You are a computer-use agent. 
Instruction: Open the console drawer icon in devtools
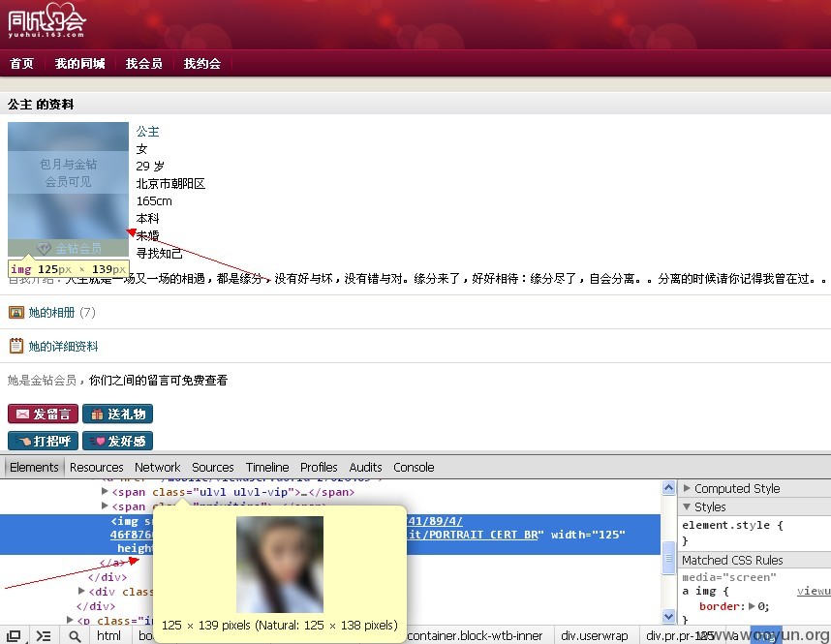click(44, 635)
